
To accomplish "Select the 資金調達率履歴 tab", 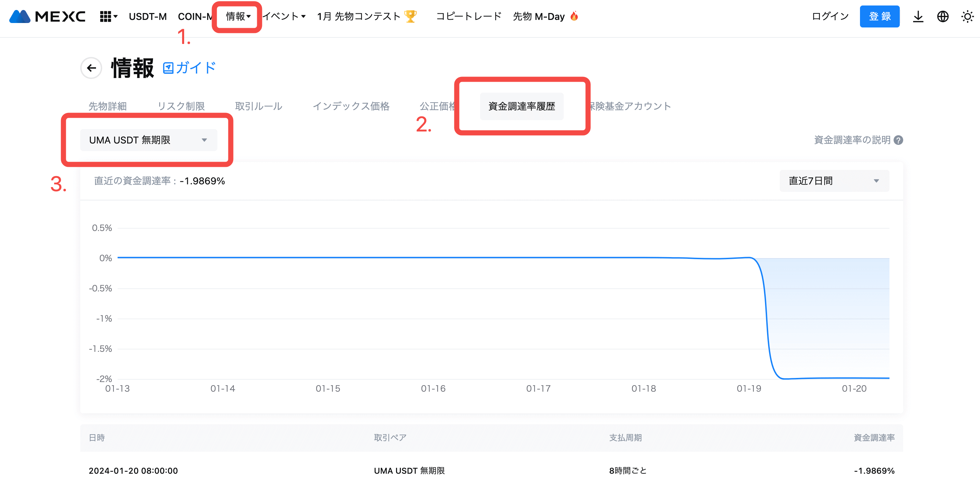I will (x=521, y=106).
